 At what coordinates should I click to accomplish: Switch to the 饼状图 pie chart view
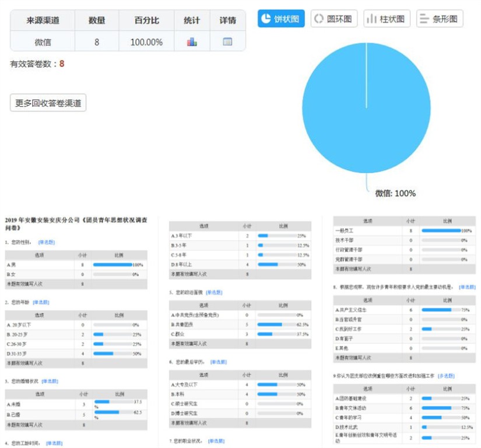281,19
